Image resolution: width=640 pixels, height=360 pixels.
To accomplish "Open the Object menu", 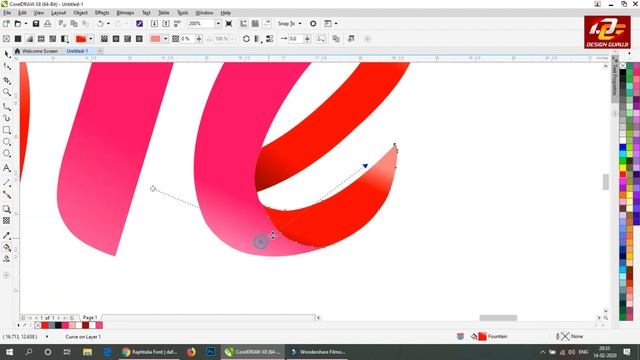I will [x=80, y=13].
